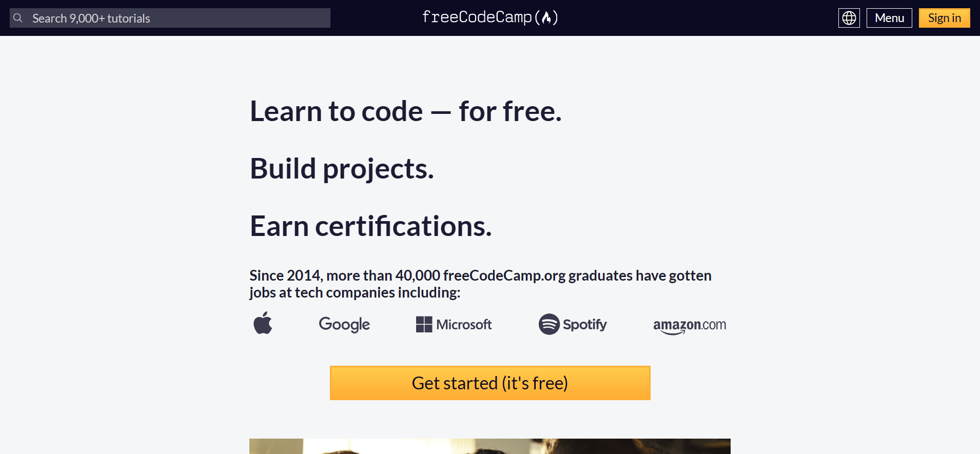Click the freeCodeCamp logo text
Screen dimensions: 980x454
tap(476, 17)
